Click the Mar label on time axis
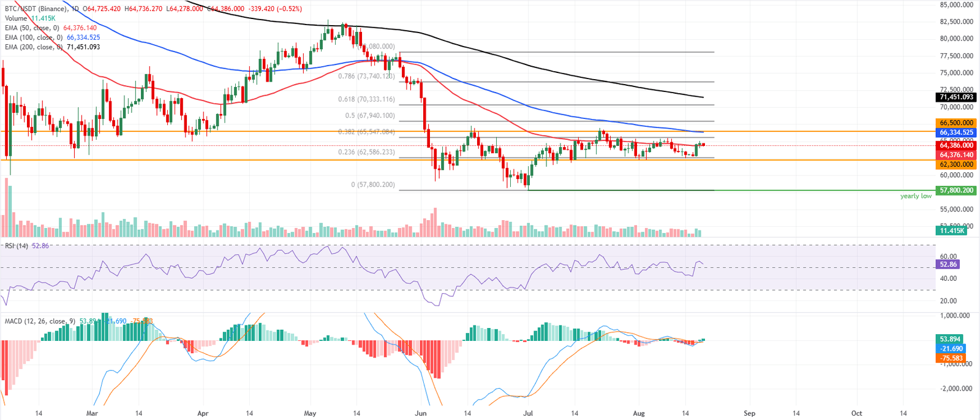Screen dimensions: 980x420 pos(92,413)
